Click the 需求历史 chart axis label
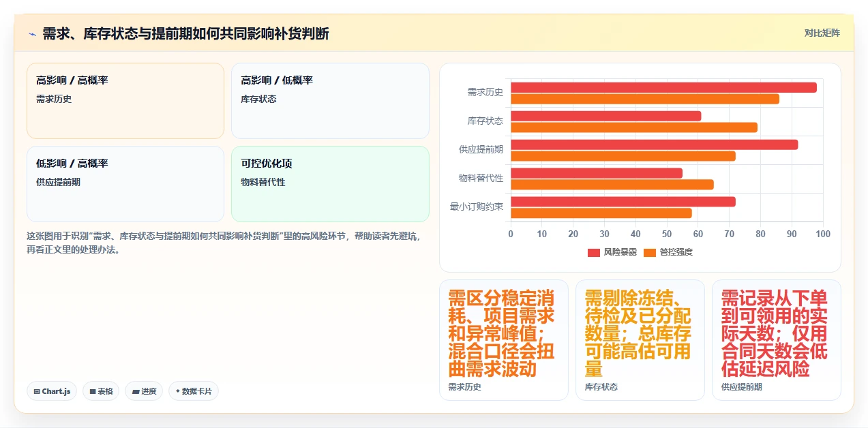Viewport: 868px width, 428px height. coord(485,92)
